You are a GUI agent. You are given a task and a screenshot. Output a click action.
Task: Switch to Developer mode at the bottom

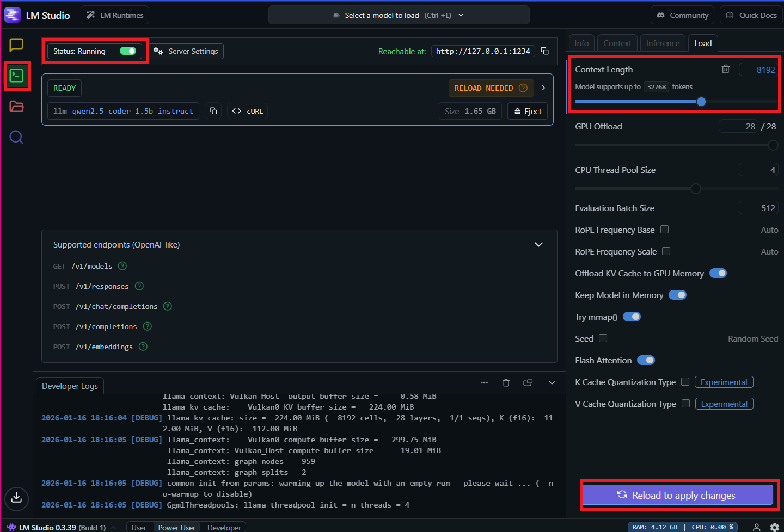[x=223, y=527]
